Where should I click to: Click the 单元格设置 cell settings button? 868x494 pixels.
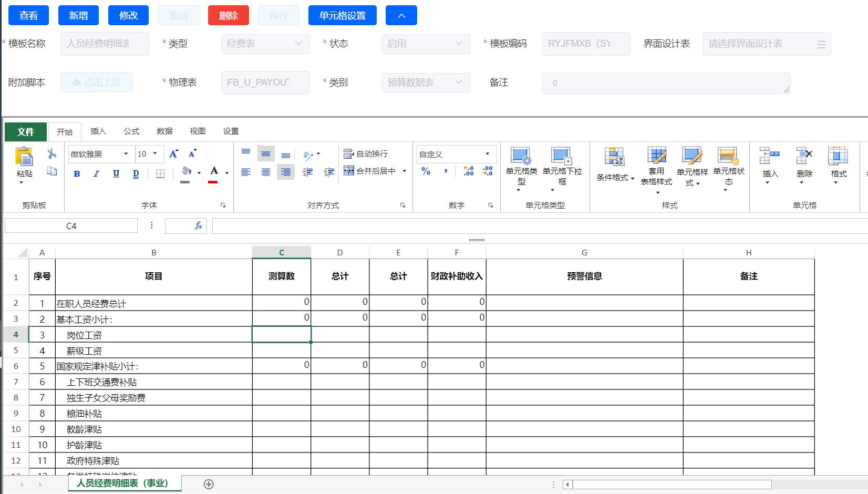(x=342, y=15)
